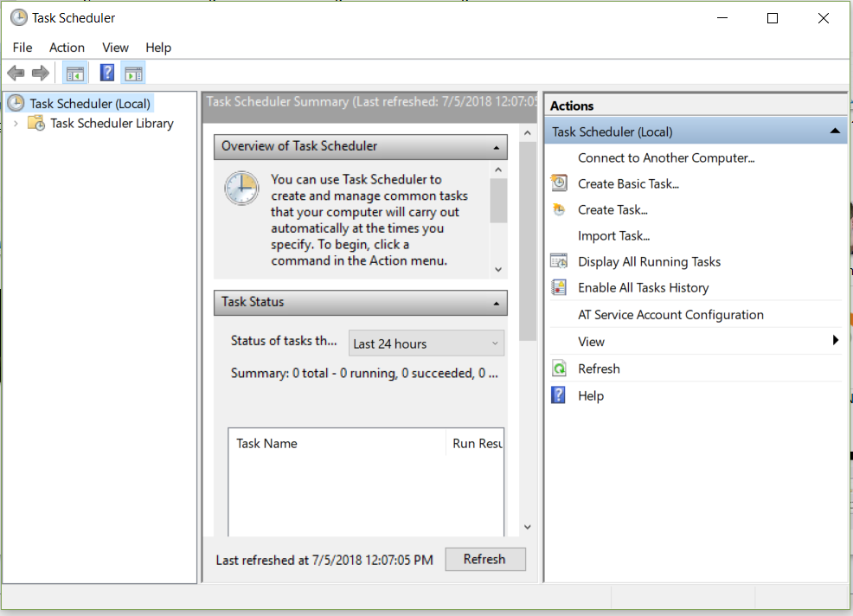Open the View submenu arrow in Actions
The height and width of the screenshot is (616, 853).
[x=835, y=340]
